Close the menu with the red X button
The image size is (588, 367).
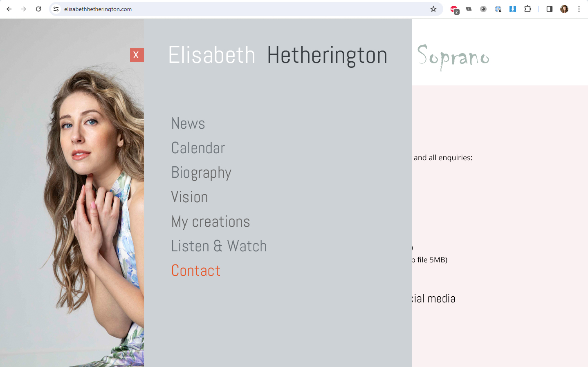(x=137, y=55)
